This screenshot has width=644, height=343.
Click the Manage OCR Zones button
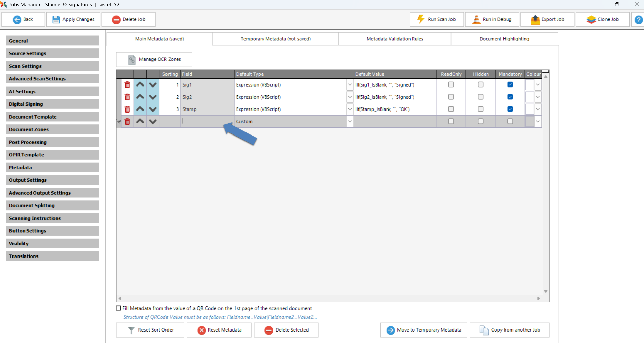[154, 59]
